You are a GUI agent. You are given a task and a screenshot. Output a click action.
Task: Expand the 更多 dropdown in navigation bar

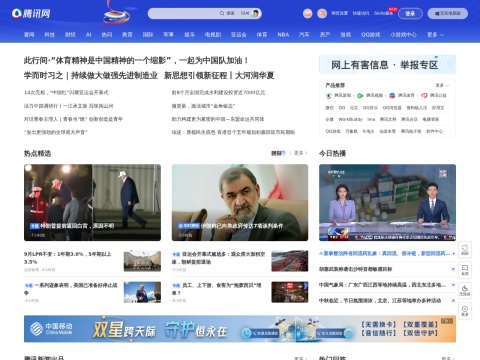coord(435,35)
